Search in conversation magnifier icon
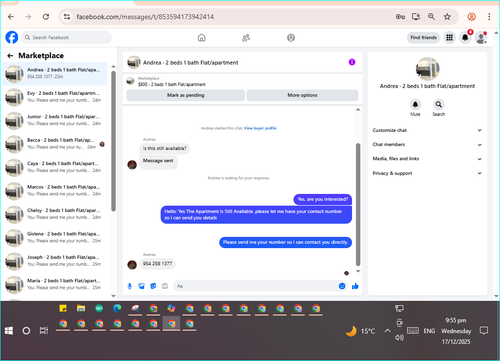This screenshot has height=361, width=500. [439, 104]
